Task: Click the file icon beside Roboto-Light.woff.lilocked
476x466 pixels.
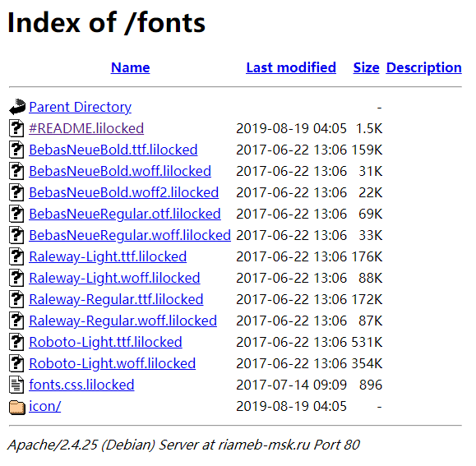Action: click(x=16, y=363)
